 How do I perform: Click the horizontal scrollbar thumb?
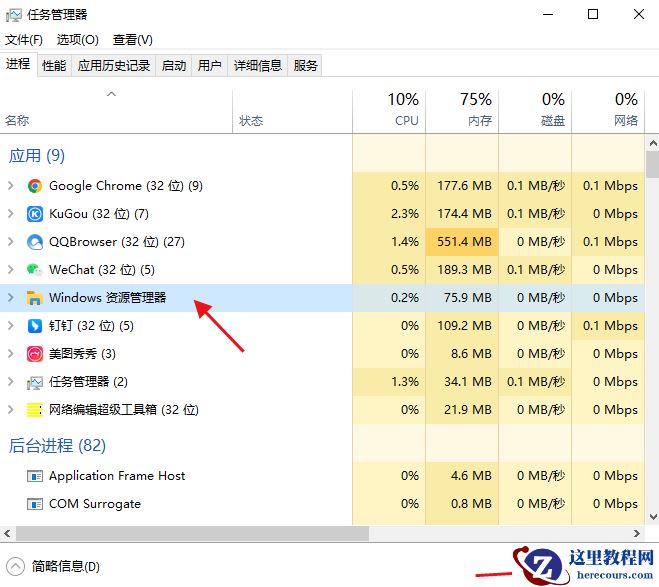tap(192, 534)
